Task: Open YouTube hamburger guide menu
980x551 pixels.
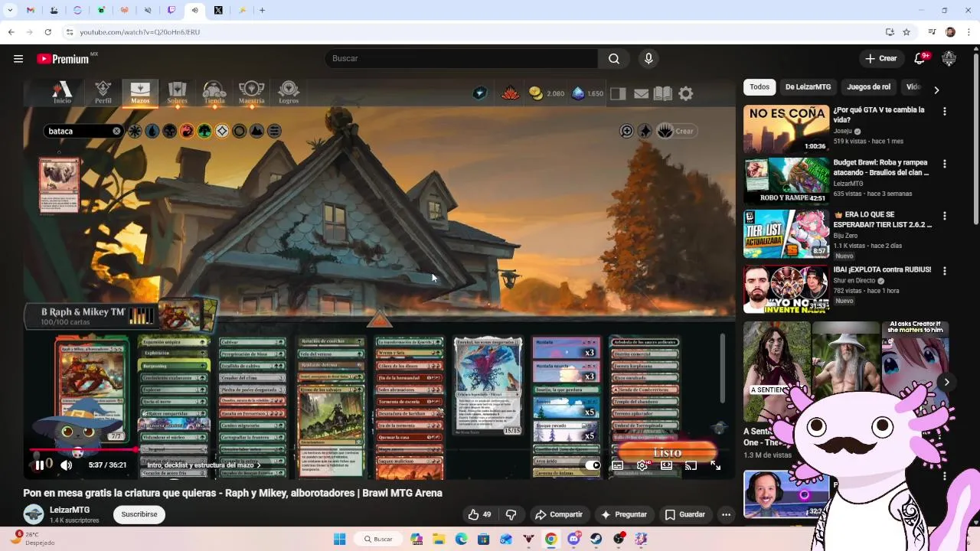Action: 18,59
